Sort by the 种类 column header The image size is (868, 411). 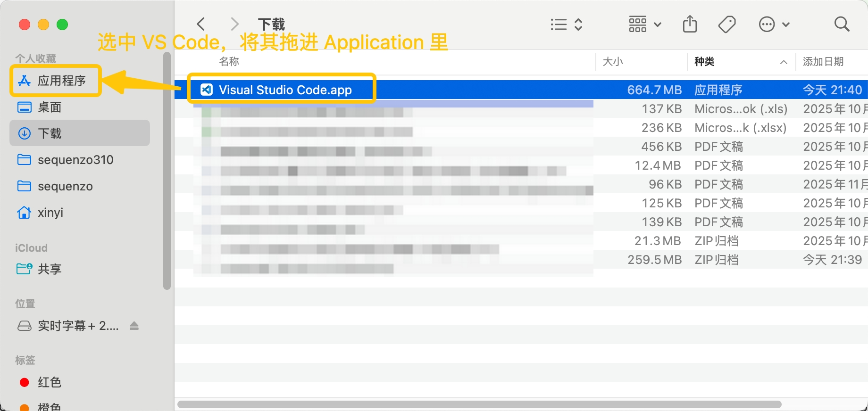[704, 62]
